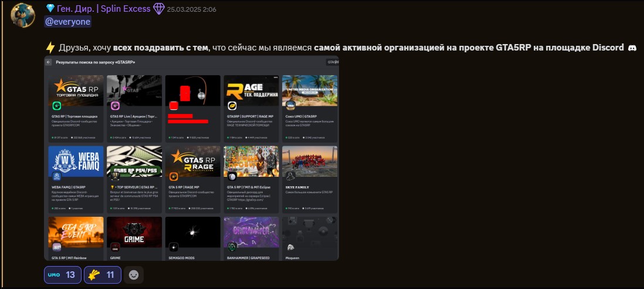Image resolution: width=644 pixels, height=289 pixels.
Task: Click the purple diamond badge after the username
Action: [159, 9]
